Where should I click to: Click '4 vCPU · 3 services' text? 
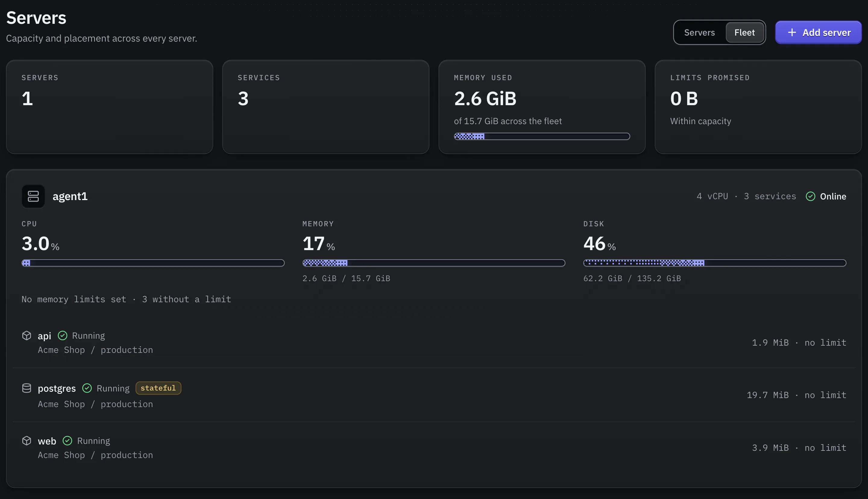[746, 196]
